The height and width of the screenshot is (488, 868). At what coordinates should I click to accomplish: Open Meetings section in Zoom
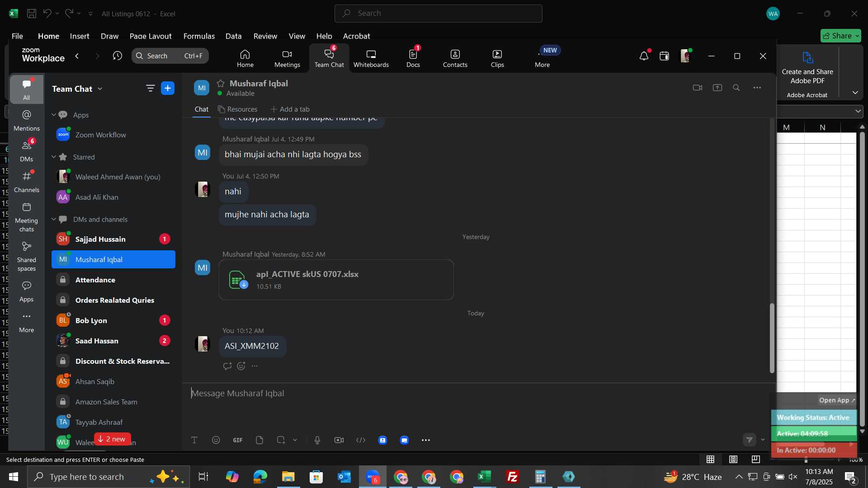[x=287, y=58]
